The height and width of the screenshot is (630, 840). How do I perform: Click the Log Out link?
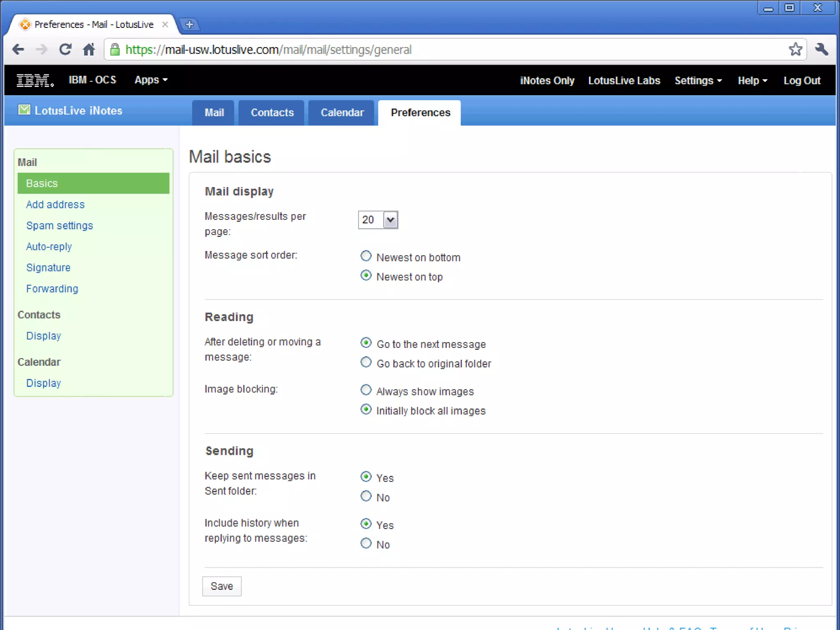tap(801, 81)
